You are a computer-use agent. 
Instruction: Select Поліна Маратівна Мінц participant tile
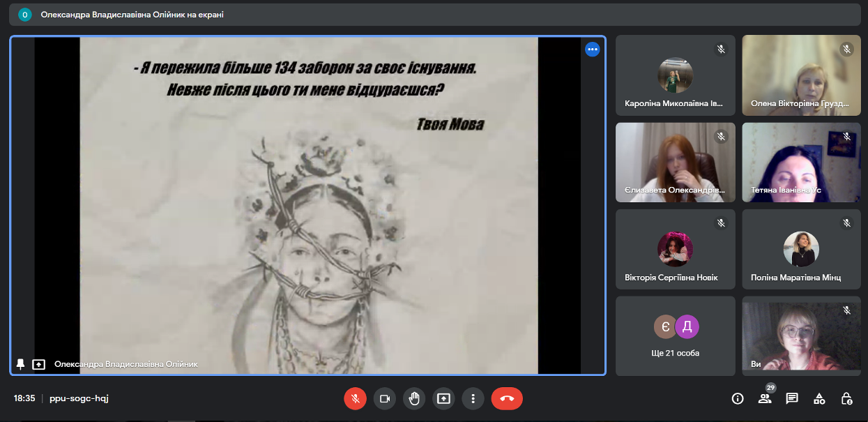[x=807, y=249]
